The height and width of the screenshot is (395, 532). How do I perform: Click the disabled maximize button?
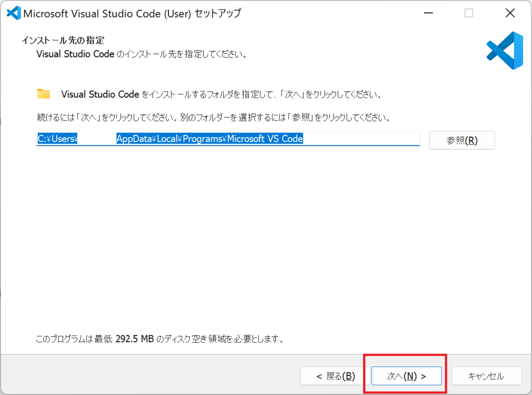pyautogui.click(x=469, y=13)
